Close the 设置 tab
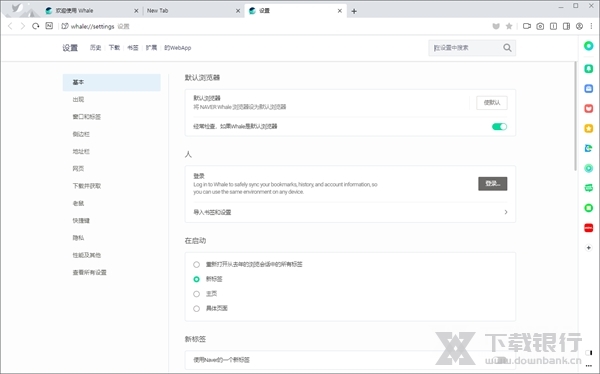The height and width of the screenshot is (374, 600). click(x=339, y=11)
